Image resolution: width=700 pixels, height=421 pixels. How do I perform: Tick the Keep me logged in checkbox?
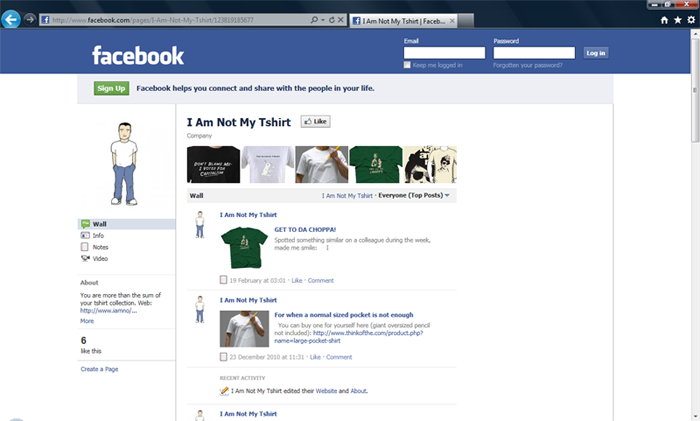point(408,65)
